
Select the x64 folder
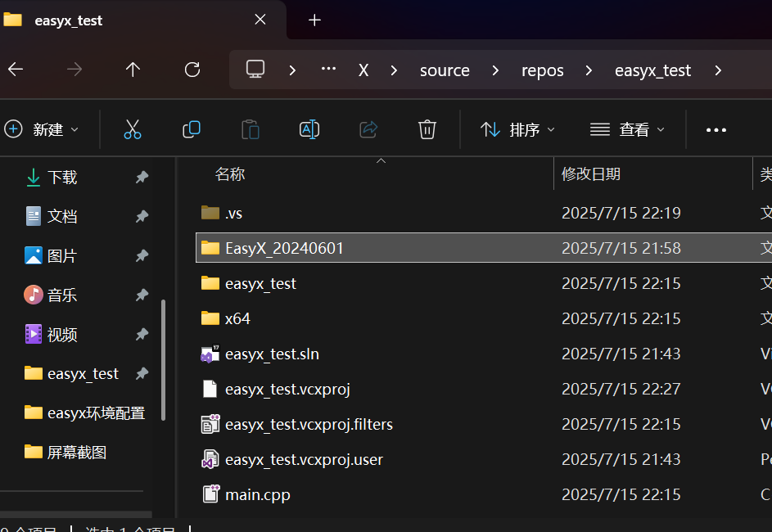[484, 318]
